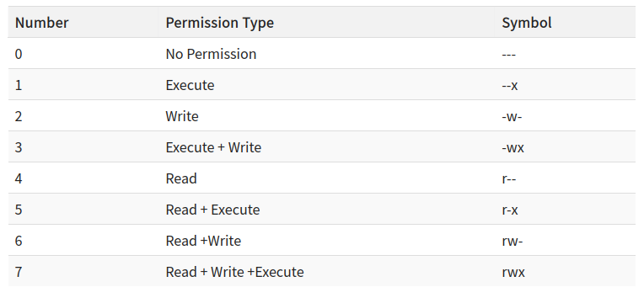Click the Permission Type column header
This screenshot has width=644, height=303.
(220, 23)
